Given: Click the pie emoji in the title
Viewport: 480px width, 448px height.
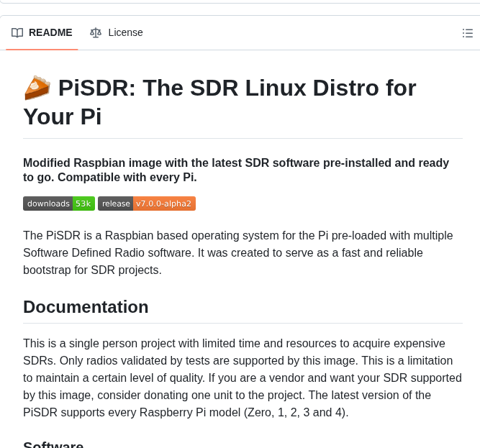Looking at the screenshot, I should (x=37, y=88).
